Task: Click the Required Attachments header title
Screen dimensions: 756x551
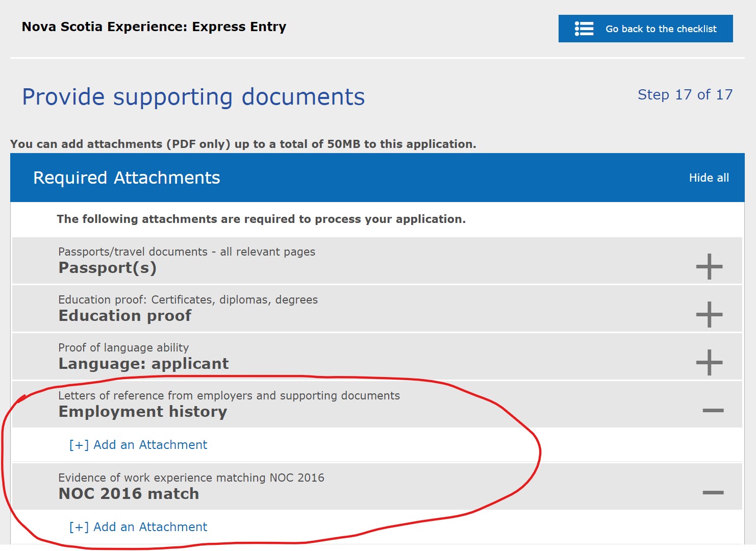Action: pyautogui.click(x=127, y=178)
